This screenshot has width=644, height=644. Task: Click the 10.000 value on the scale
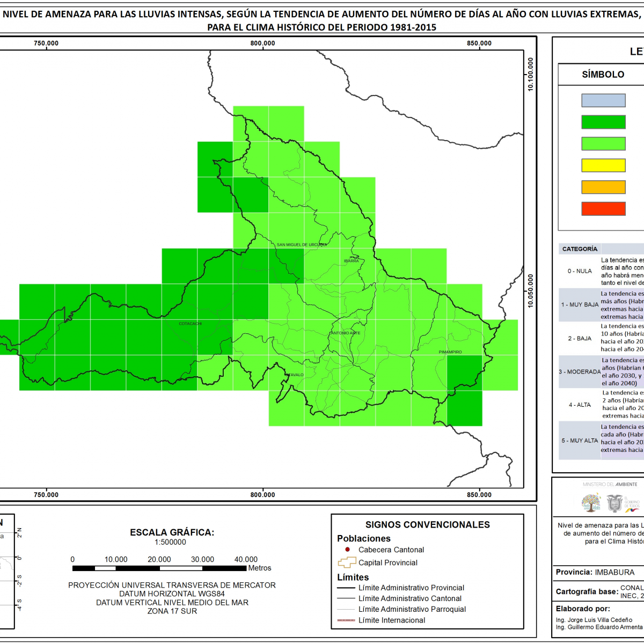[116, 559]
